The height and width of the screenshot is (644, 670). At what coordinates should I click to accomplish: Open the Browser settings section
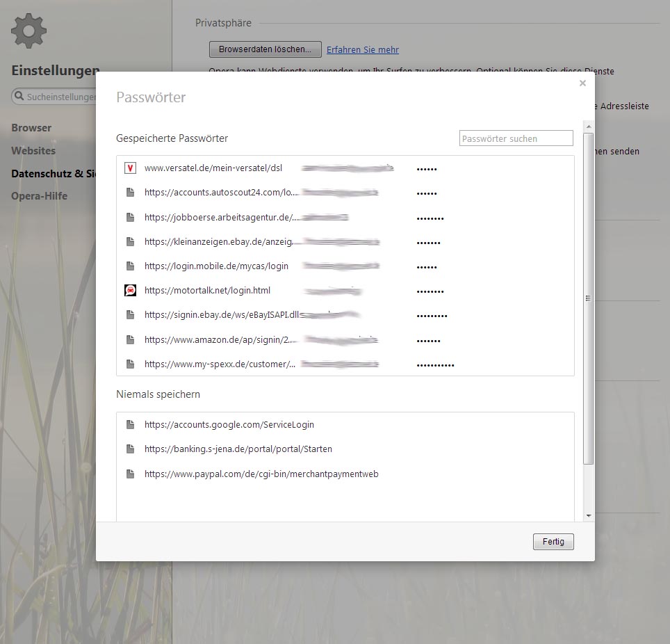(x=31, y=128)
